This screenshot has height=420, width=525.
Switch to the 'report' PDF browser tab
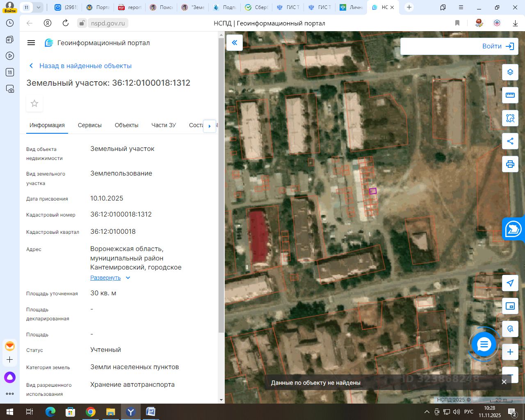pos(129,7)
